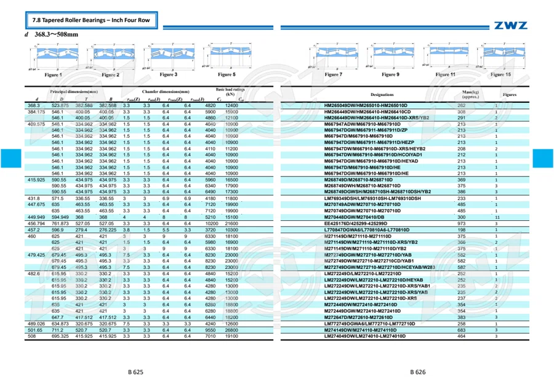Click load rating value '10200'
The height and width of the screenshot is (392, 554).
pos(211,223)
